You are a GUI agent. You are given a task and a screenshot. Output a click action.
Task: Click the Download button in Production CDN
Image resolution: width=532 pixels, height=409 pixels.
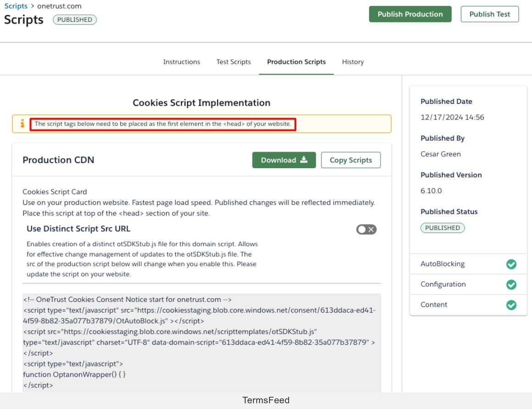click(x=284, y=160)
